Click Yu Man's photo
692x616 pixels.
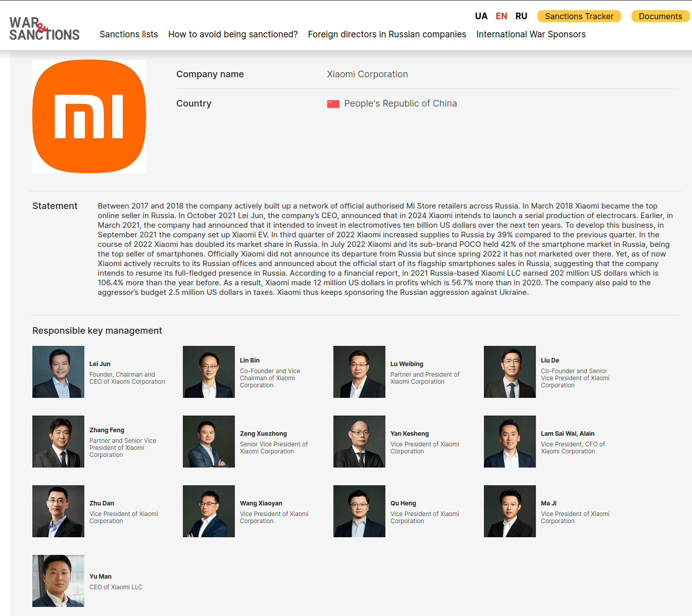click(x=58, y=581)
